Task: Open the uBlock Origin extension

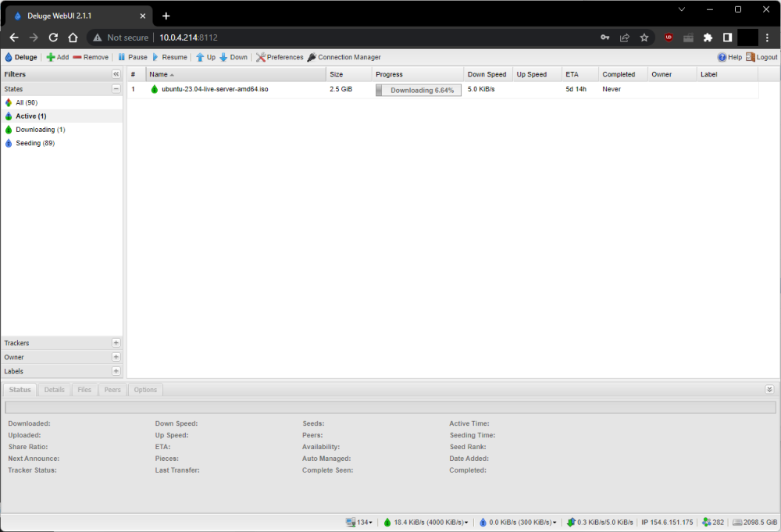Action: [x=669, y=37]
